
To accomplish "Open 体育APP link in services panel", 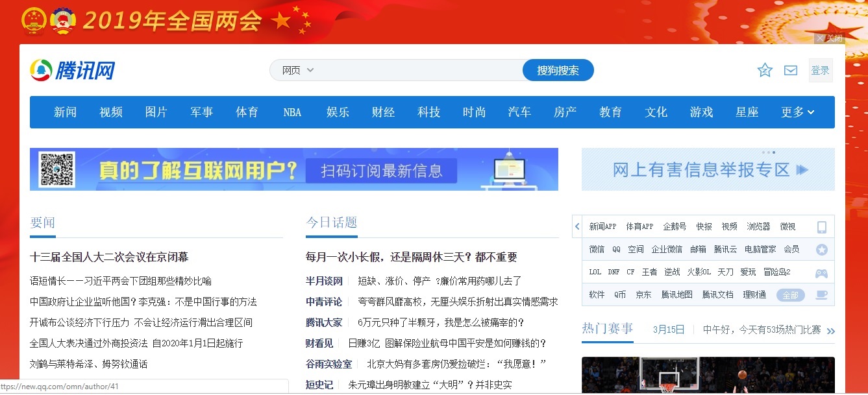I will 639,227.
